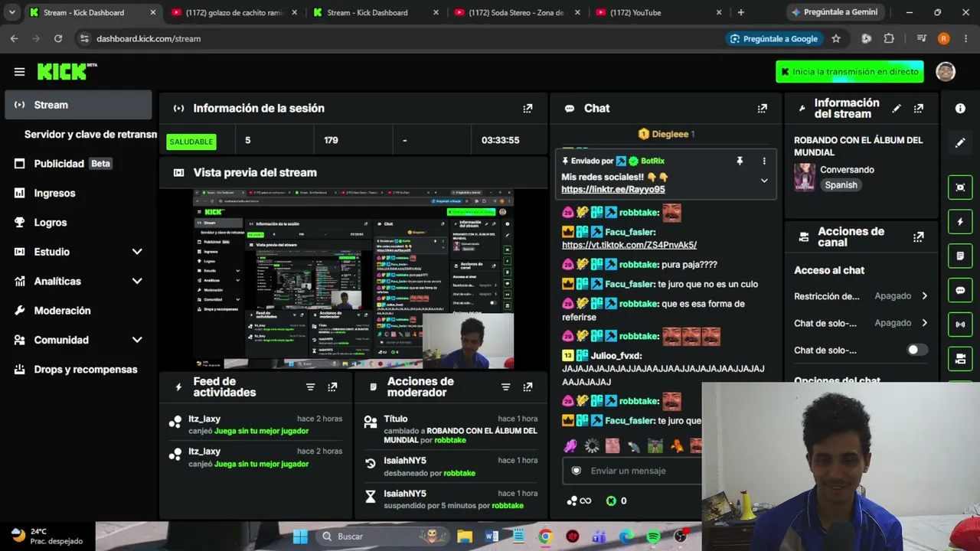Open Publicidad Beta in sidebar

pyautogui.click(x=78, y=164)
